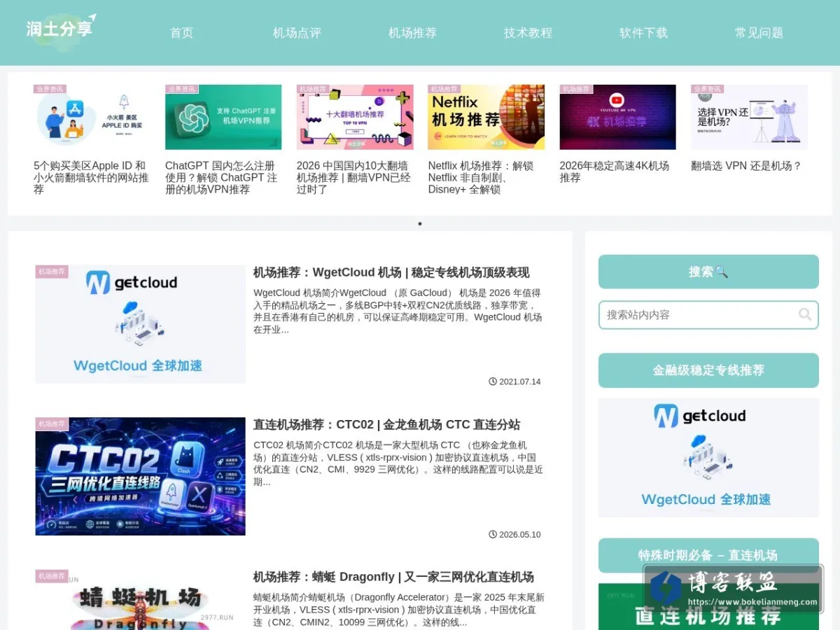Click 机场推荐 tag on CTC02 post
This screenshot has width=840, height=630.
click(52, 424)
